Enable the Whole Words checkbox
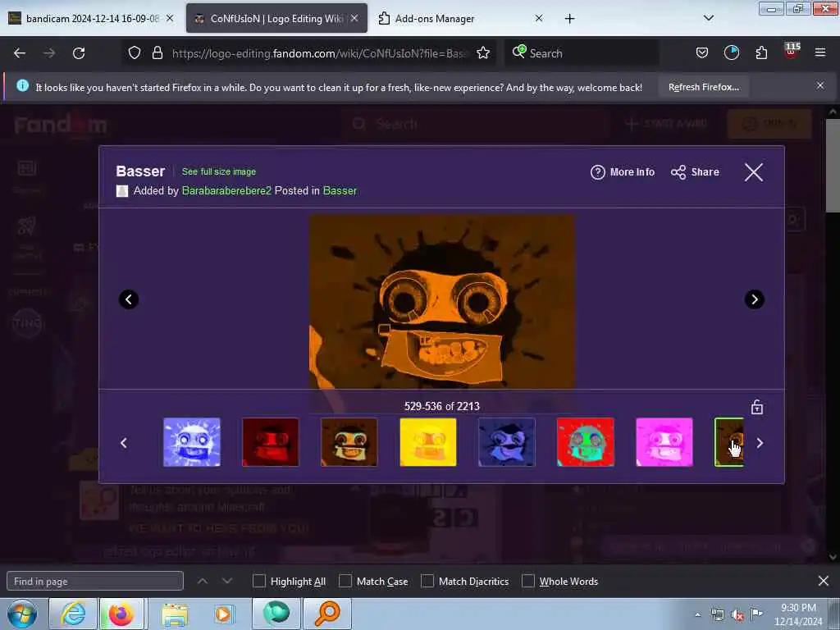 tap(528, 581)
